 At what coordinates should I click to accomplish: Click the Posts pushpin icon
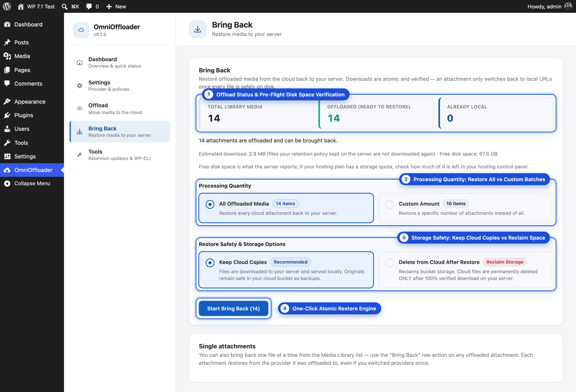pos(7,42)
